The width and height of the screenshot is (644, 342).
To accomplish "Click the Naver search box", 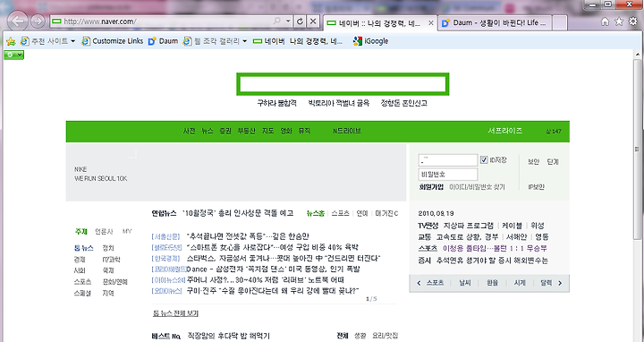I will click(343, 84).
